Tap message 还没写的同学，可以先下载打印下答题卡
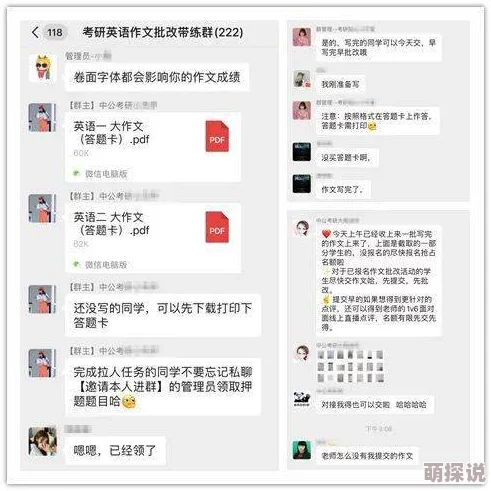The width and height of the screenshot is (491, 491). pos(163,315)
